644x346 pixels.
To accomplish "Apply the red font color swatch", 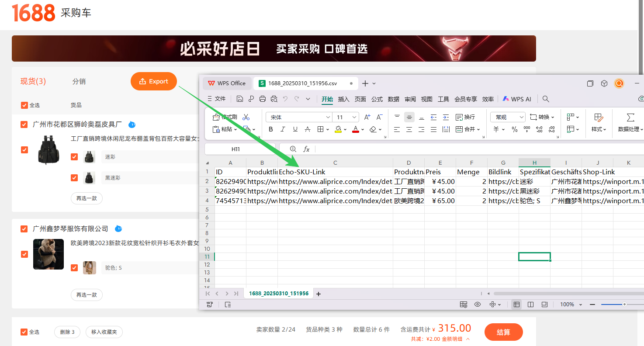I will pyautogui.click(x=356, y=129).
